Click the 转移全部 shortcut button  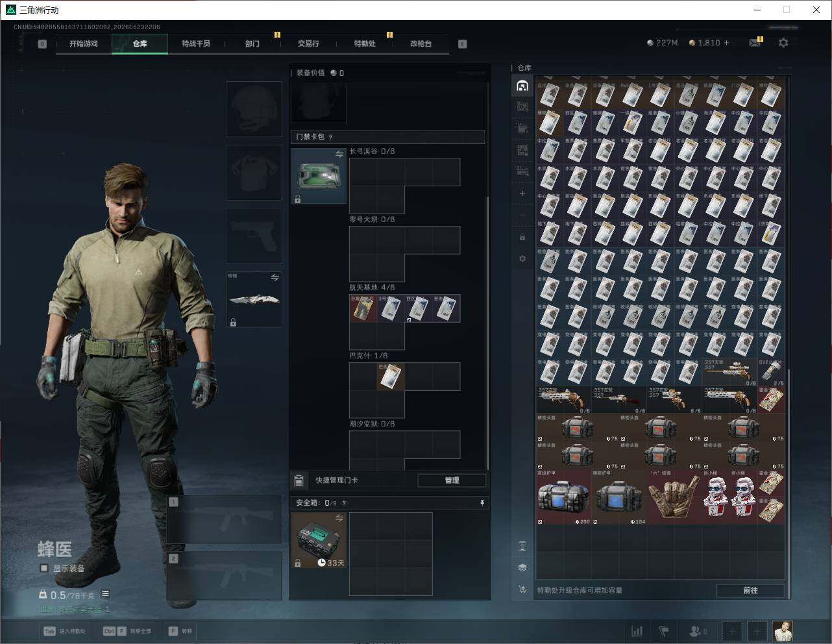click(x=127, y=631)
